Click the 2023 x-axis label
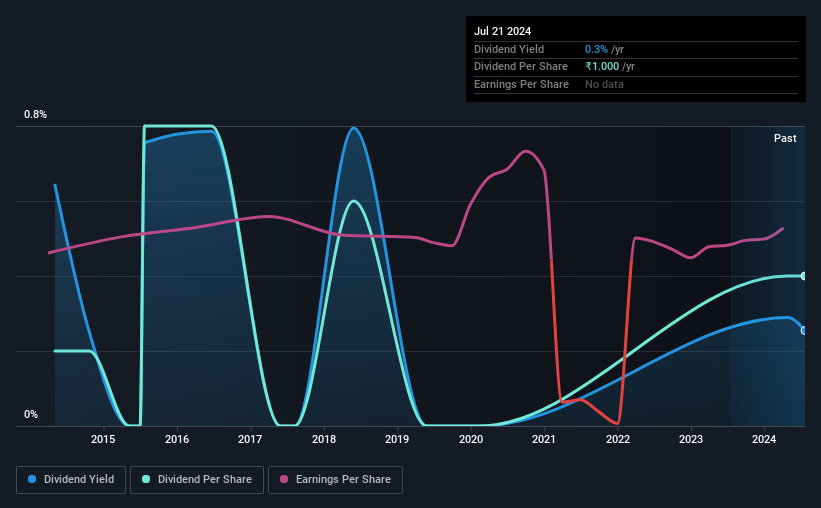The image size is (821, 508). coord(691,439)
